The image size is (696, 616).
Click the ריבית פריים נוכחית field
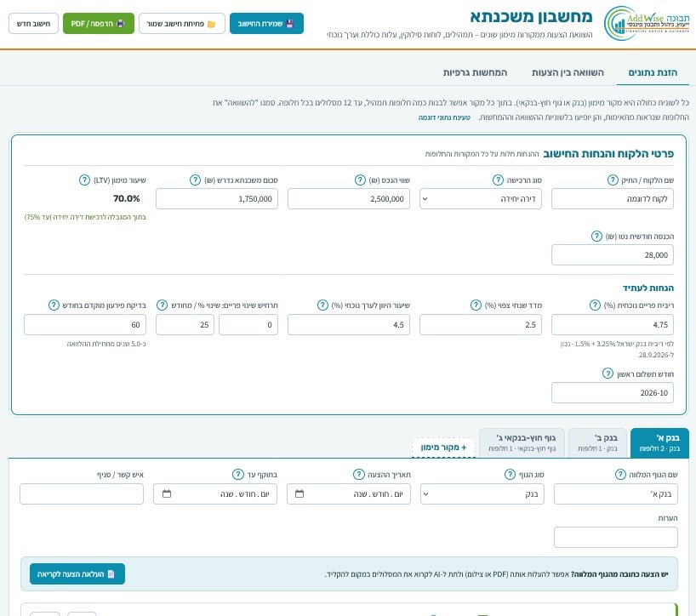pos(613,324)
